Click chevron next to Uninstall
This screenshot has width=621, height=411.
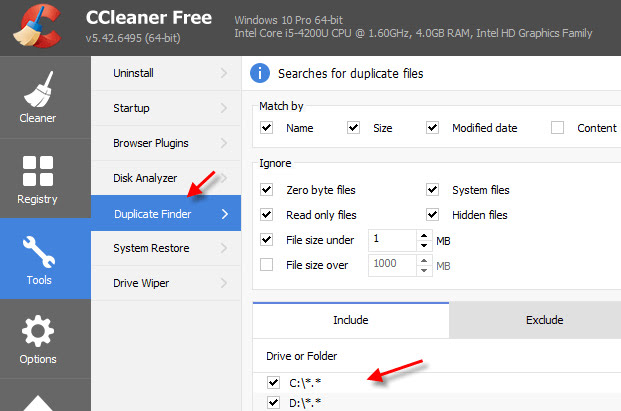pos(224,73)
